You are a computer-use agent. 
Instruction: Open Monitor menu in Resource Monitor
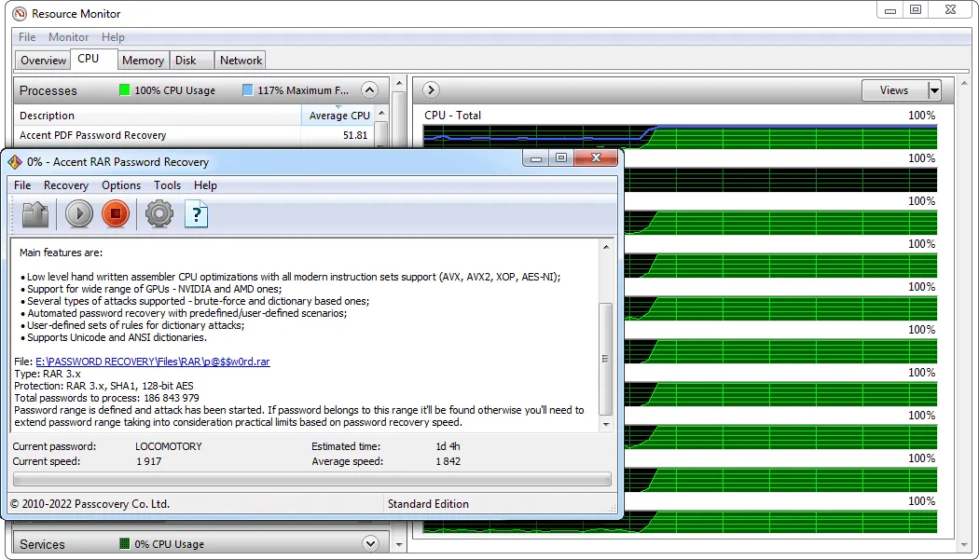69,37
